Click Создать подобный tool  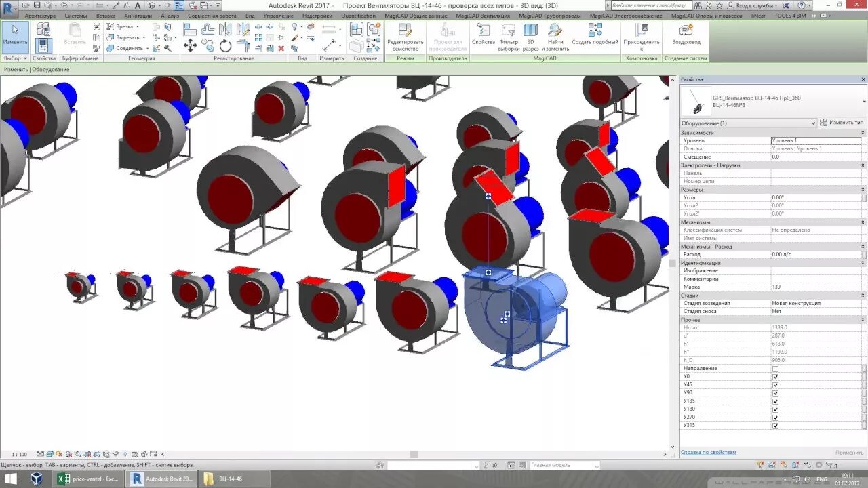tap(595, 35)
